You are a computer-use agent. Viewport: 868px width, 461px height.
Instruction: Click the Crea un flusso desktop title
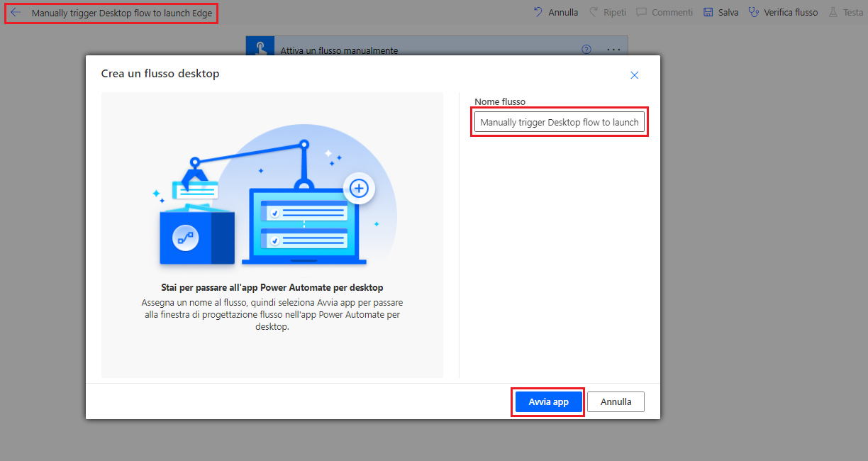160,73
